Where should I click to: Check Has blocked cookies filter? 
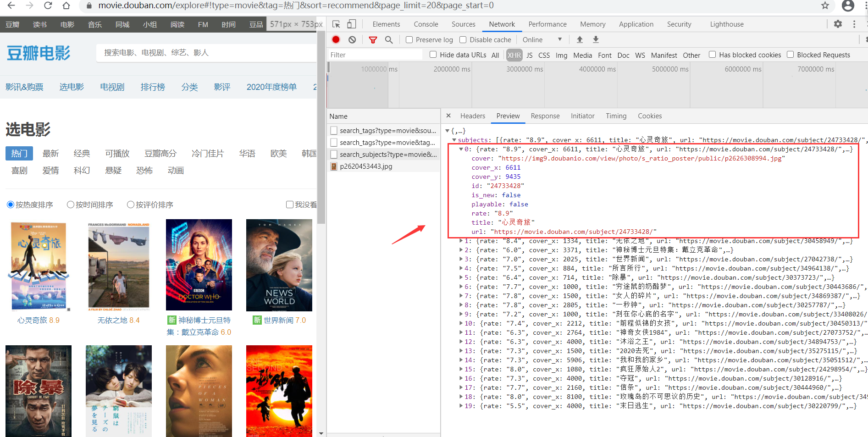click(x=712, y=55)
